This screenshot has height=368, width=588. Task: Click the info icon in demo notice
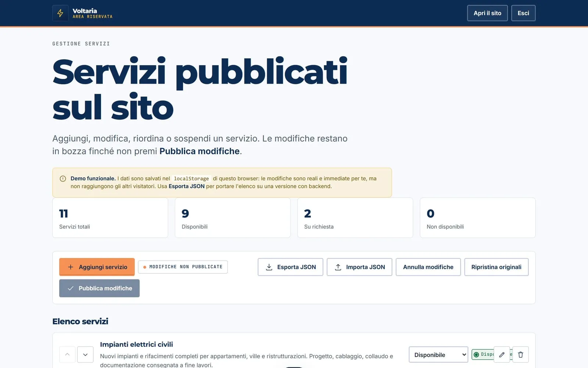click(63, 178)
